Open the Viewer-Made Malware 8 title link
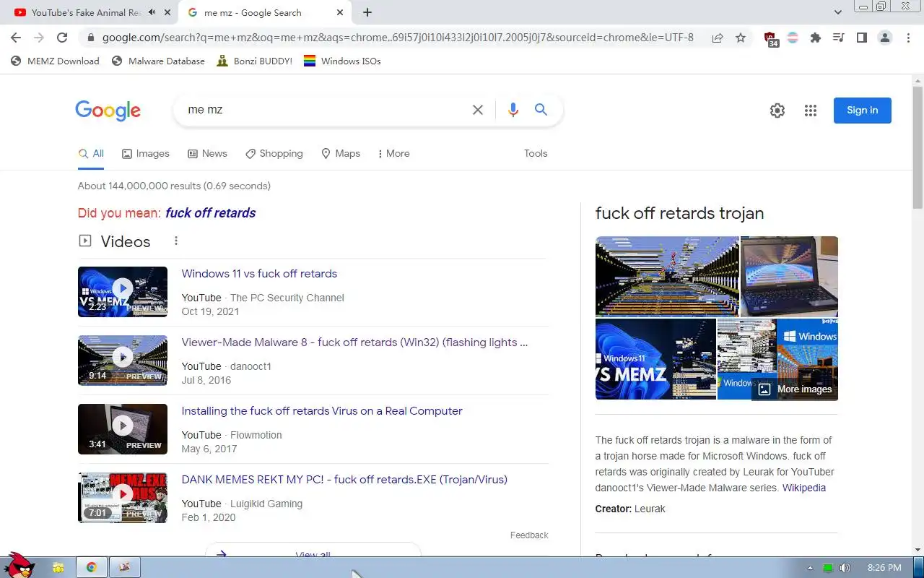 coord(354,342)
